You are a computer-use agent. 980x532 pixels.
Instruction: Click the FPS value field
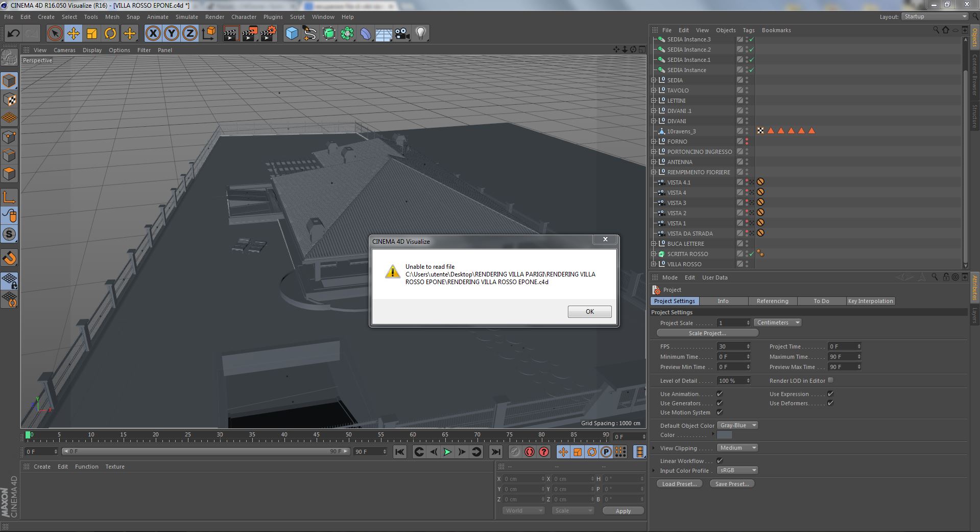(x=733, y=346)
